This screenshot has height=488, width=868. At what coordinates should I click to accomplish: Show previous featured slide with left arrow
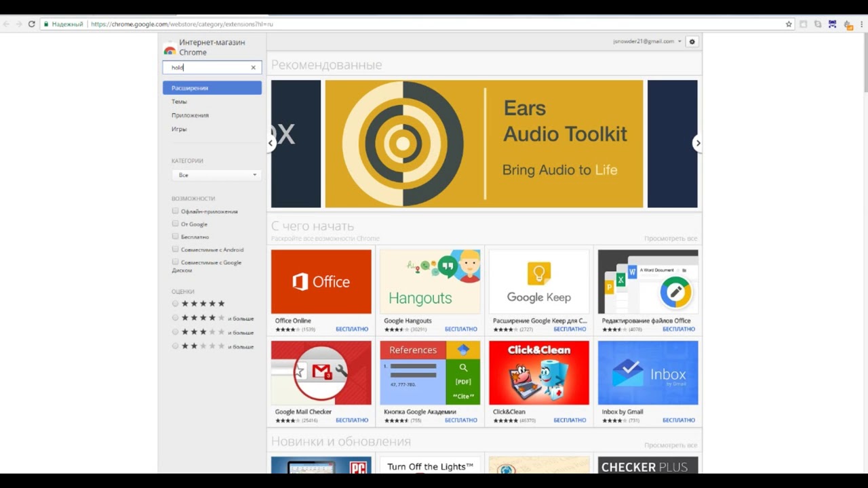271,143
